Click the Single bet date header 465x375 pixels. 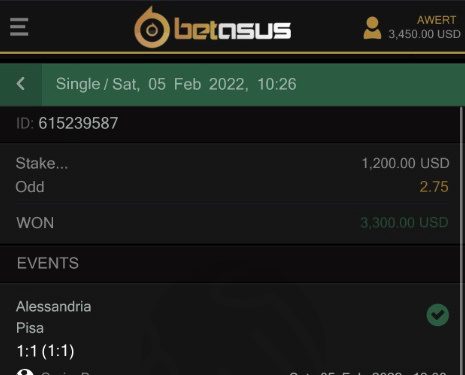176,84
